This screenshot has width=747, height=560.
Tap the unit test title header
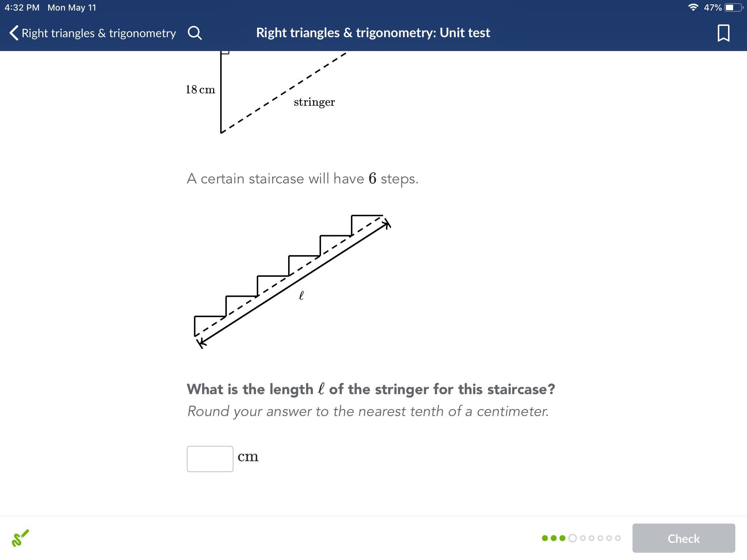373,33
